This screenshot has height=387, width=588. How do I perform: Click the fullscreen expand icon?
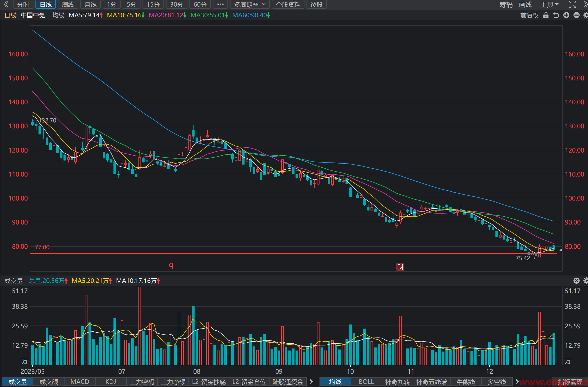click(572, 4)
